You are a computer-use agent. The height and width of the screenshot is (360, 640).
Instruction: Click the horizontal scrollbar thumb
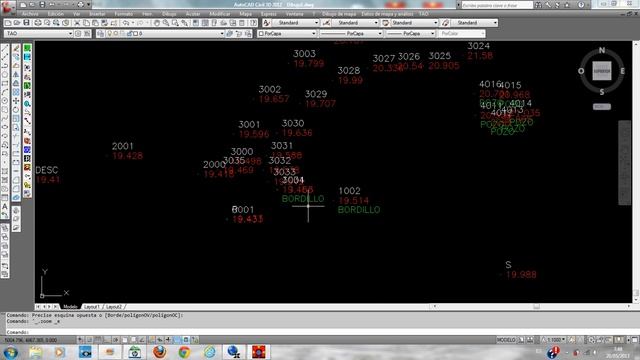click(536, 307)
